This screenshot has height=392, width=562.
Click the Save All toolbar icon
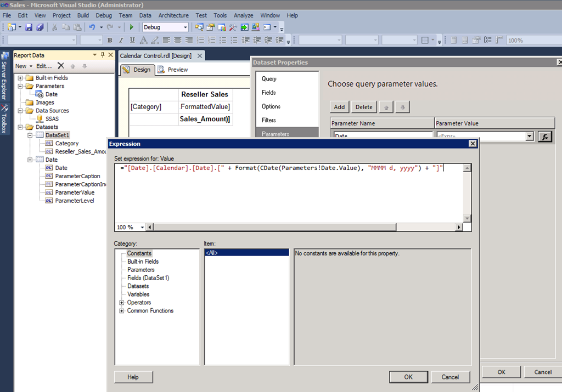pos(40,27)
